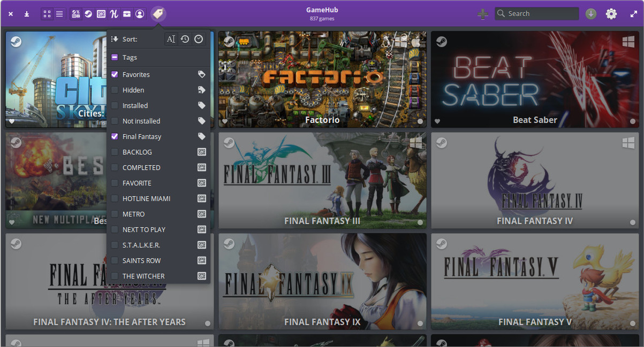Click Steam icon on FINAL FANTASY III card

coord(229,143)
